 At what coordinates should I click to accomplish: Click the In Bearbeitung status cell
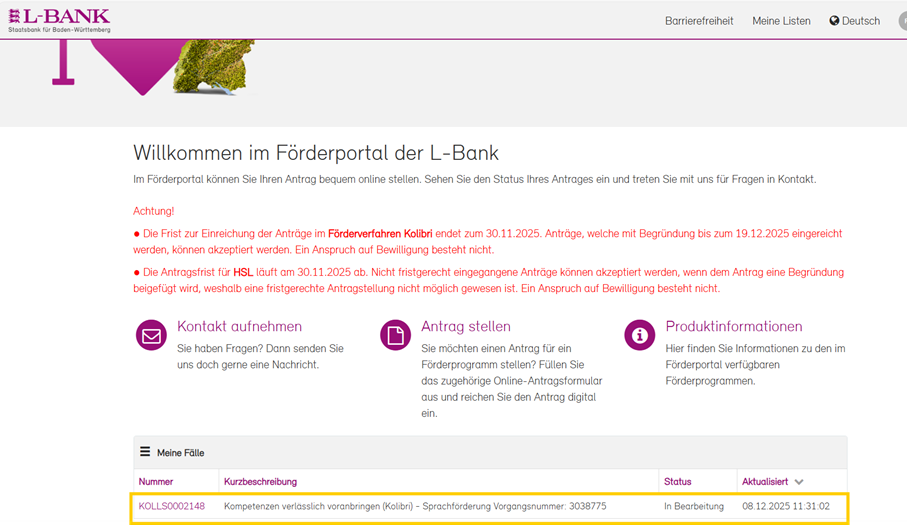693,507
